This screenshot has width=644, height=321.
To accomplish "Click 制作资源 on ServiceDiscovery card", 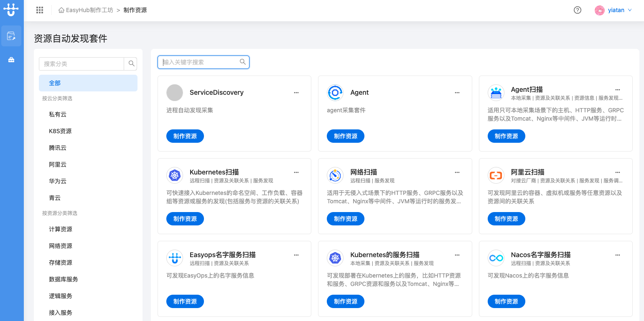I will 185,136.
